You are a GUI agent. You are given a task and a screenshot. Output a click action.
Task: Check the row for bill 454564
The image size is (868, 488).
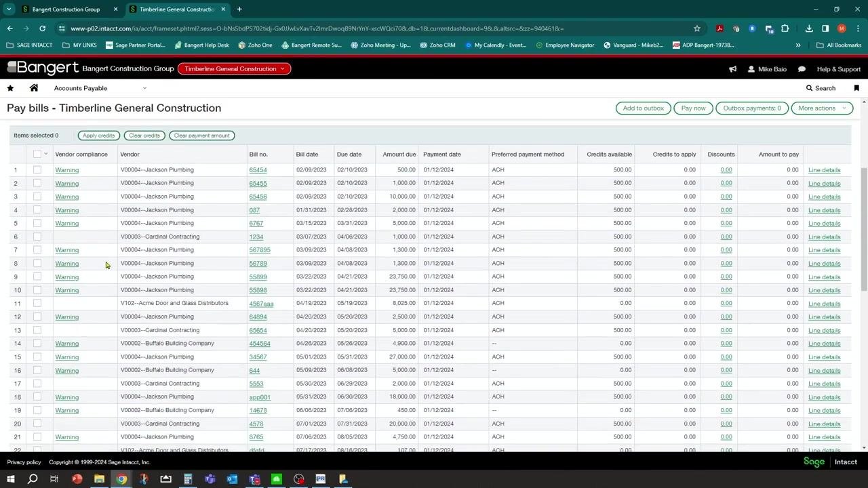click(x=37, y=344)
